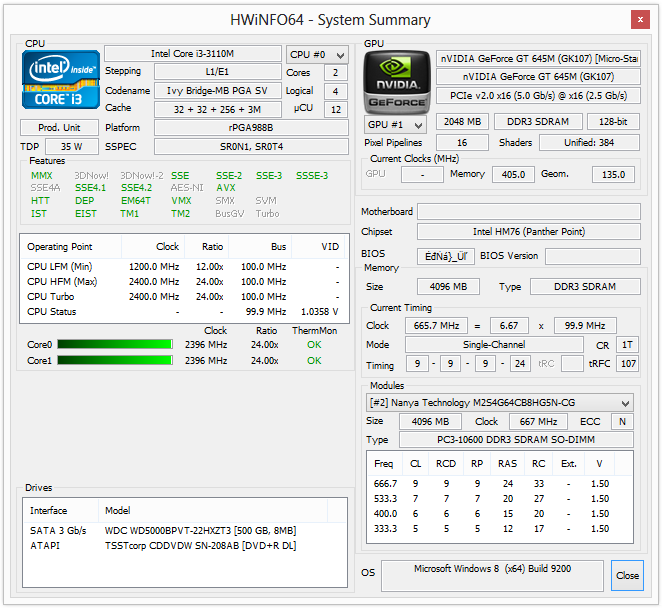
Task: Click the µCU value 12
Action: [x=336, y=109]
